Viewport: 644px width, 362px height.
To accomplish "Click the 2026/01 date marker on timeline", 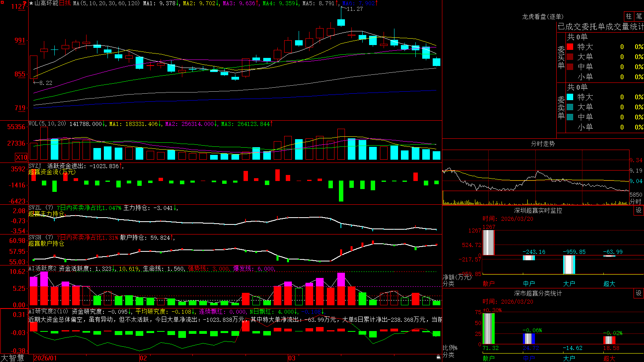I will [x=45, y=358].
